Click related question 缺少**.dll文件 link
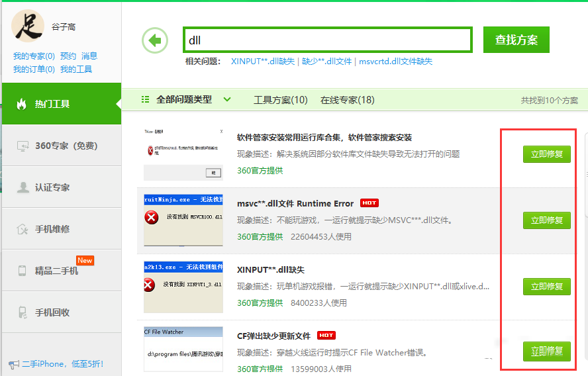This screenshot has height=376, width=588. pos(326,62)
